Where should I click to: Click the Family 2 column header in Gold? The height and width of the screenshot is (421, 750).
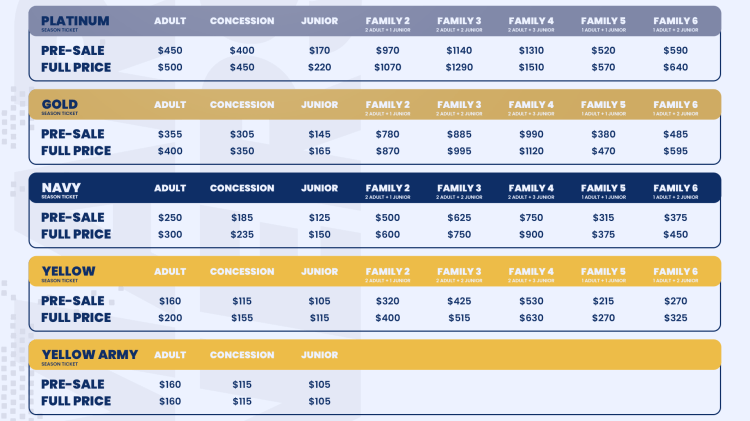387,105
